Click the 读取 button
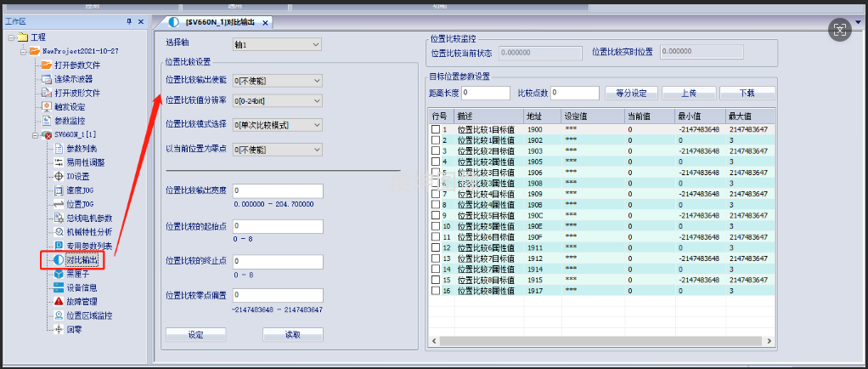868x369 pixels. coord(293,335)
